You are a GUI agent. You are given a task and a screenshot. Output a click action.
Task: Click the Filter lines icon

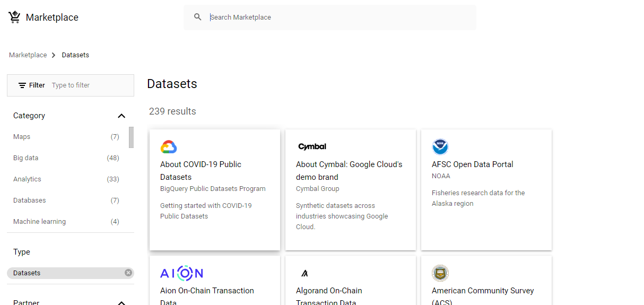click(x=22, y=85)
